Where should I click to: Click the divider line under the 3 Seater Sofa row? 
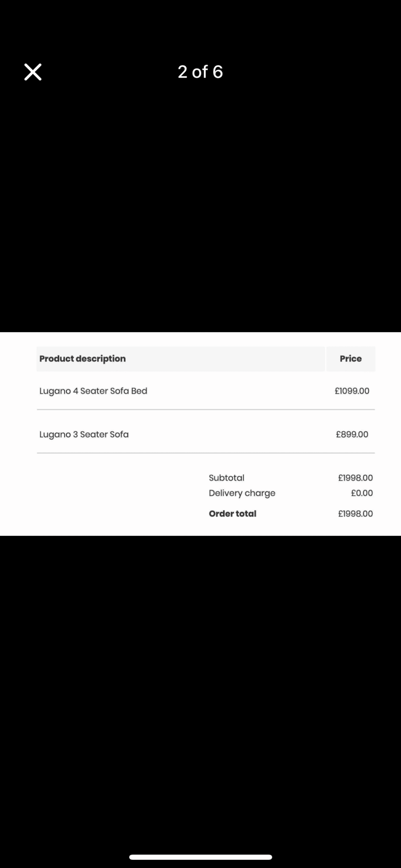[x=206, y=453]
